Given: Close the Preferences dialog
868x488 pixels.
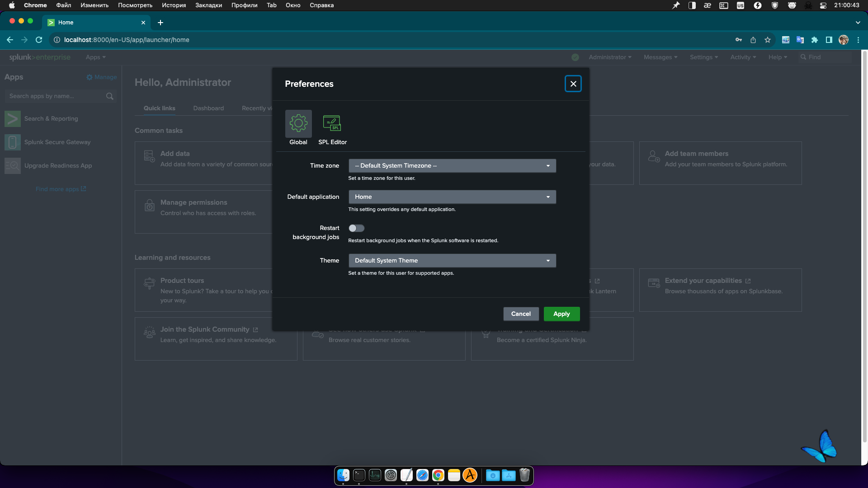Looking at the screenshot, I should [573, 84].
